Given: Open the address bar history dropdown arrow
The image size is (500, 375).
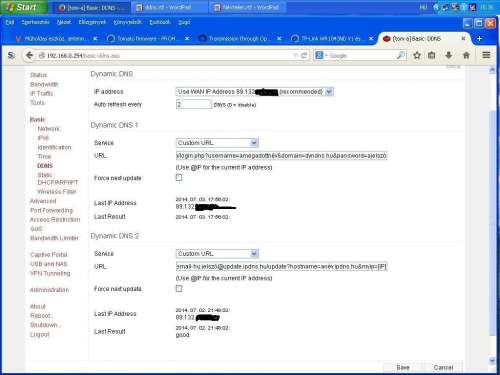Looking at the screenshot, I should (x=295, y=55).
